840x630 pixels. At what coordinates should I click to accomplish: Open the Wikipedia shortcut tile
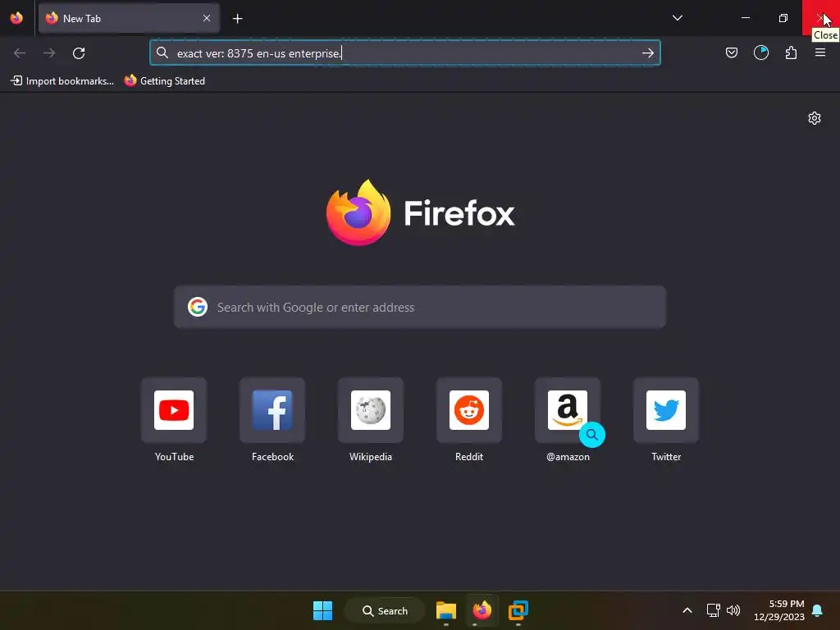(x=371, y=410)
